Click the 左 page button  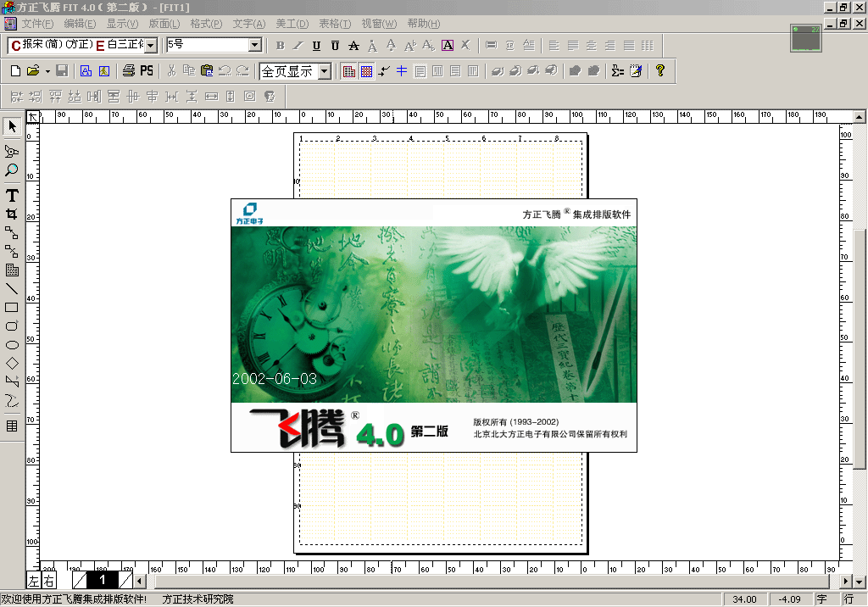coord(34,581)
